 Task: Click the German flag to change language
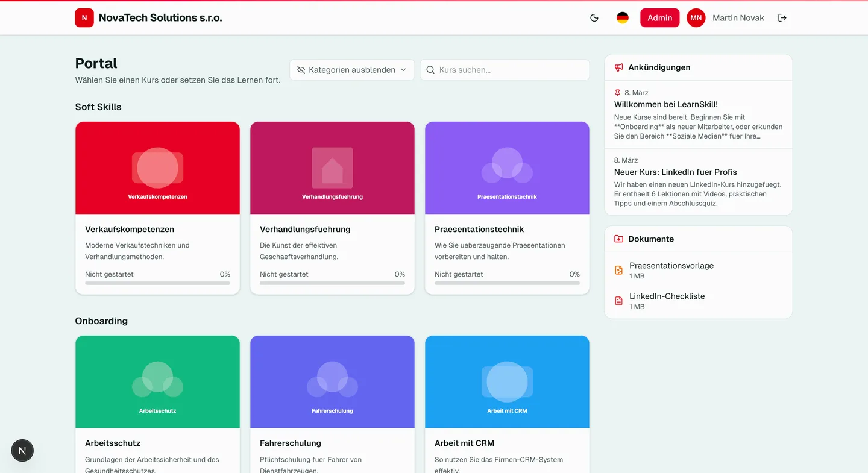(622, 17)
